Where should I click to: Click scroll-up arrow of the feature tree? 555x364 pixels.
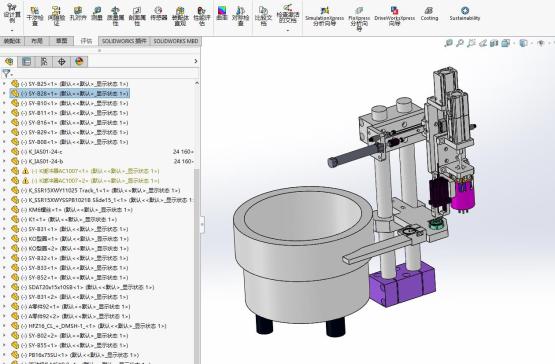tap(197, 83)
